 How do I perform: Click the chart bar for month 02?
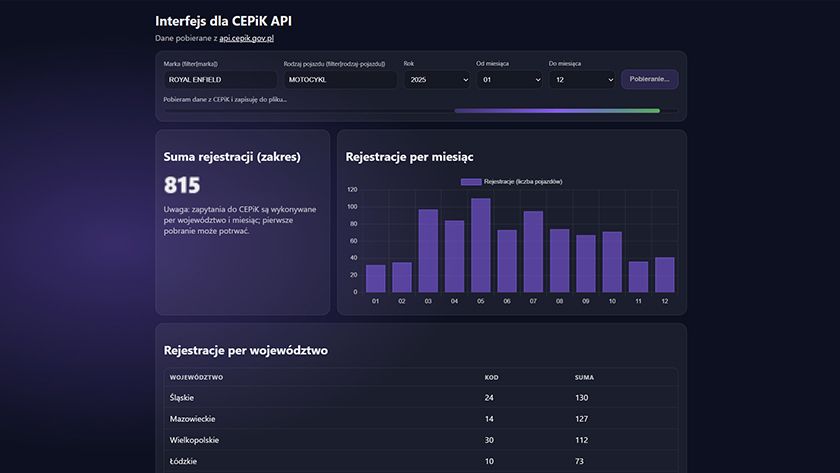[402, 277]
